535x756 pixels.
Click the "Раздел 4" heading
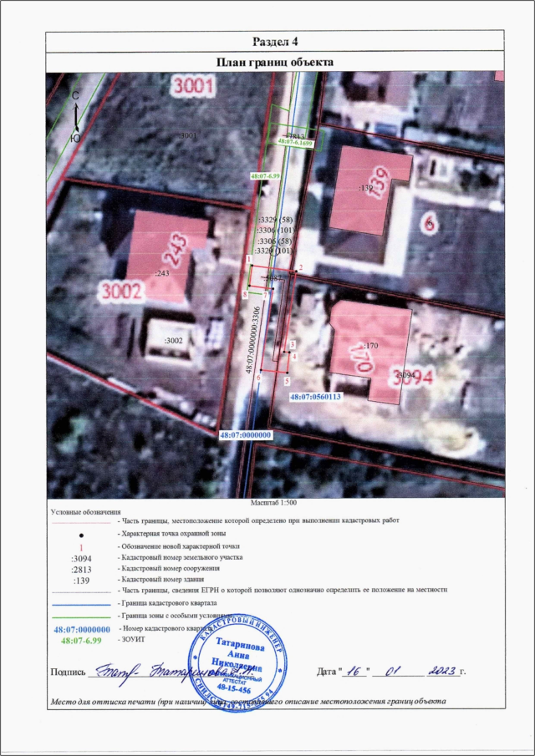pos(274,42)
